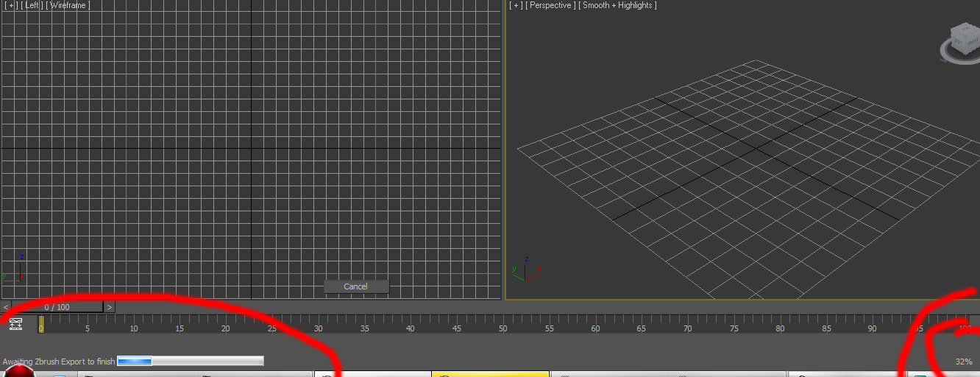Click the 0 / 100 time slider handle
980x377 pixels.
(x=57, y=307)
